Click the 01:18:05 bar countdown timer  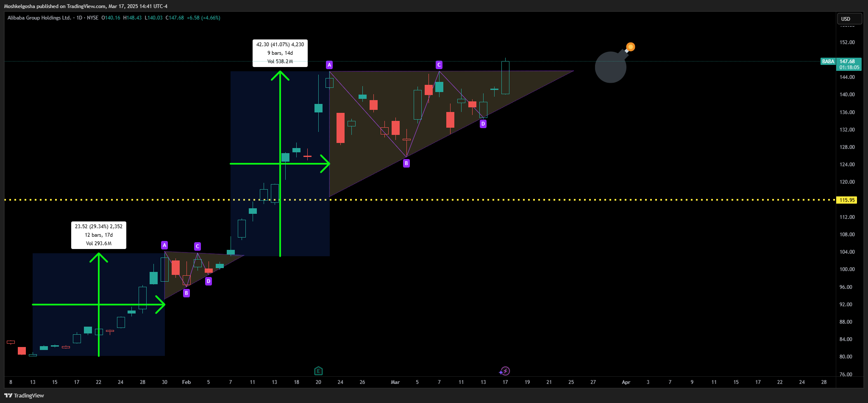pyautogui.click(x=849, y=67)
